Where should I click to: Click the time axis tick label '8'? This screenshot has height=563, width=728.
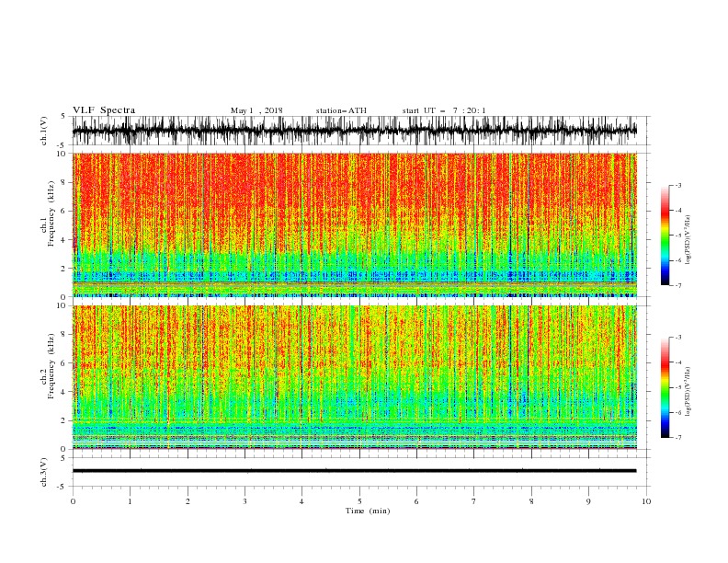pos(531,501)
